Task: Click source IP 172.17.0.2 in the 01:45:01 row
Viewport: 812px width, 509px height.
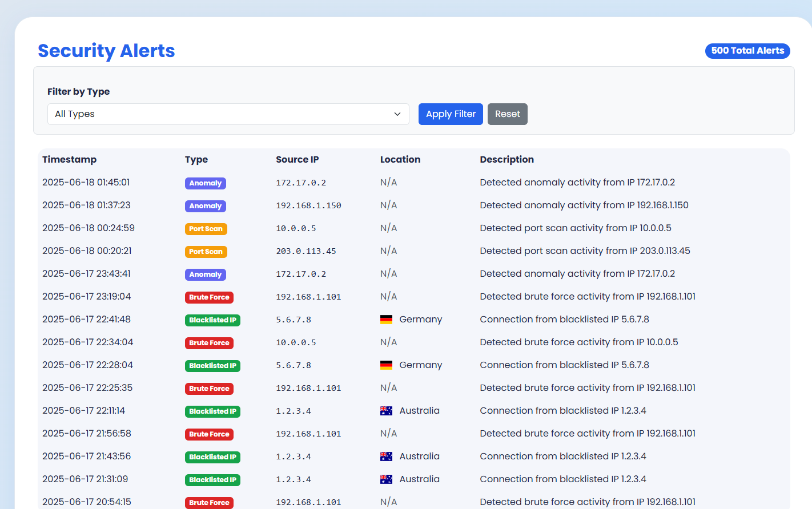Action: click(x=301, y=183)
